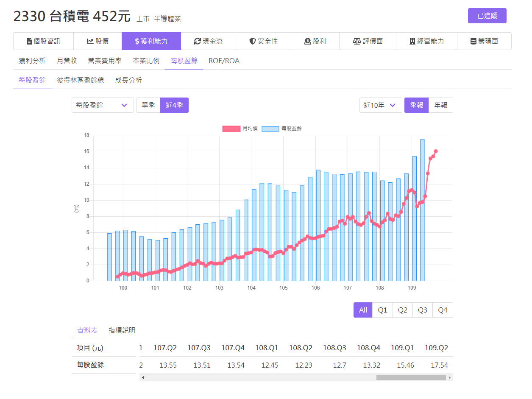Viewport: 532px width, 399px height.
Task: Click the 已追蹤 follow button
Action: pos(487,16)
